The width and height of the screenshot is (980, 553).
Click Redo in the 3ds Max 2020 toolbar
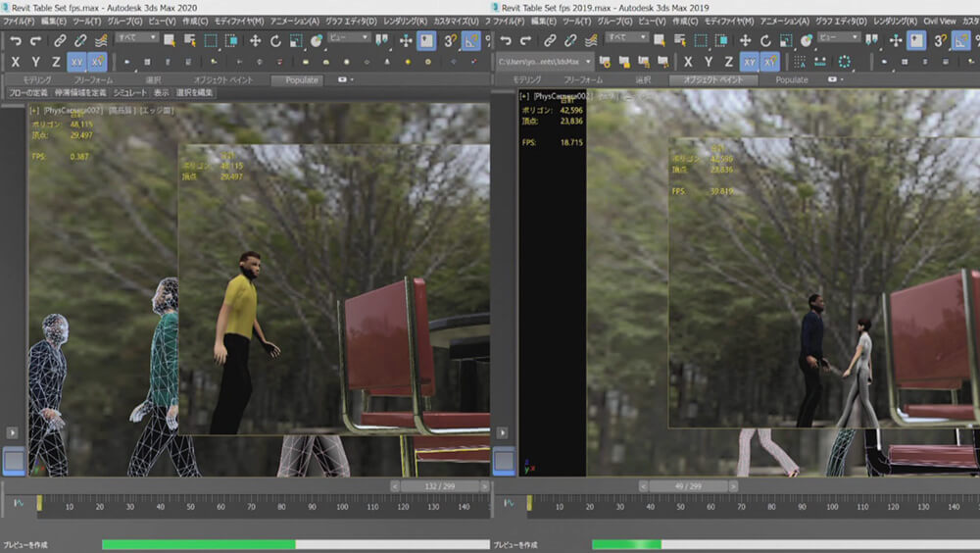coord(35,41)
